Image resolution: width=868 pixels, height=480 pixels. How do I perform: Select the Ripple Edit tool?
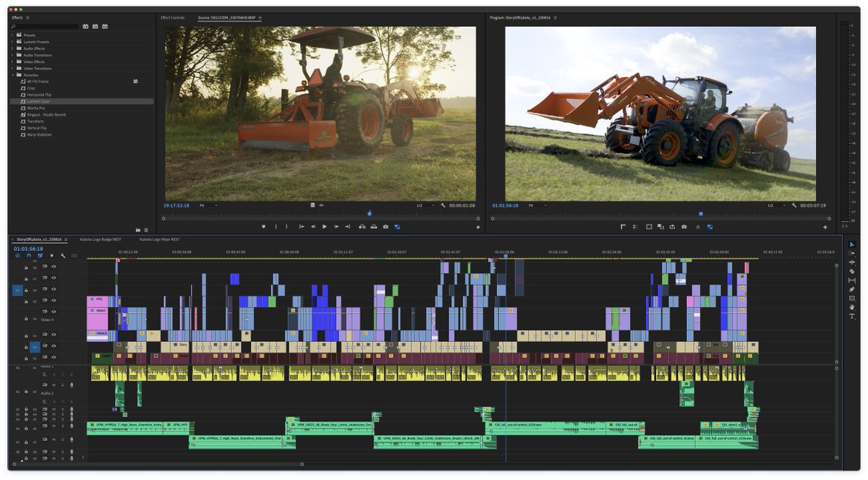[851, 262]
